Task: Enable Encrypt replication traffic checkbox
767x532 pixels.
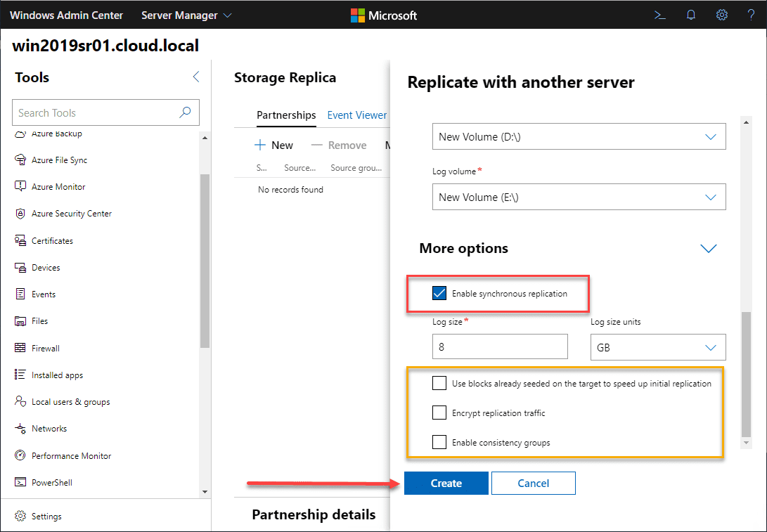Action: [439, 413]
